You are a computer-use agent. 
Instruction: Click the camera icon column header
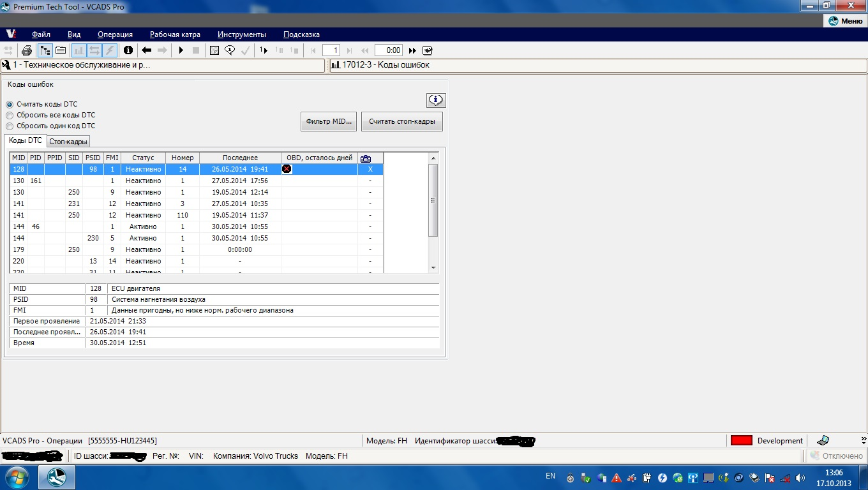pyautogui.click(x=366, y=158)
